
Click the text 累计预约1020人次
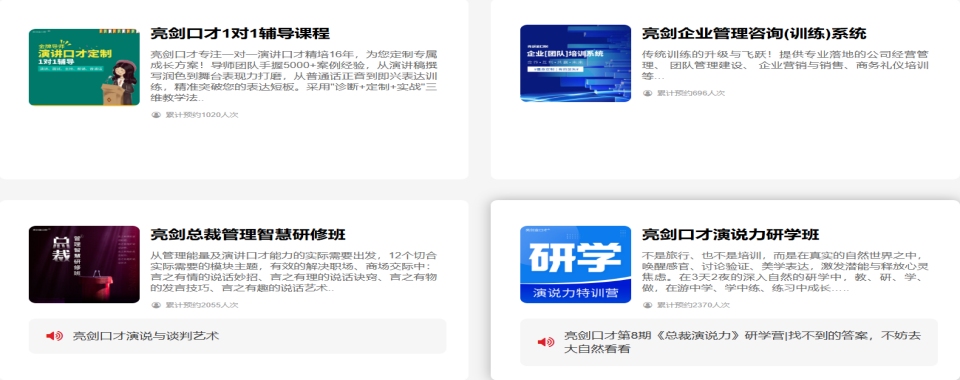[x=201, y=114]
